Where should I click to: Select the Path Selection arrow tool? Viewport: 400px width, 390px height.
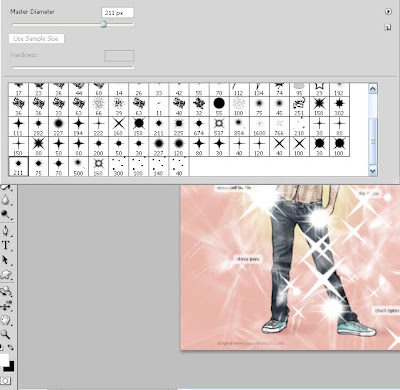tap(5, 260)
